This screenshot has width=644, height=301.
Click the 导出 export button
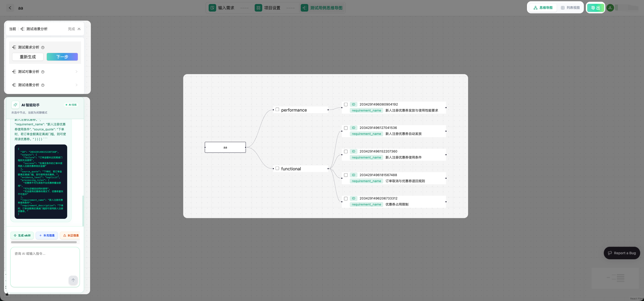pyautogui.click(x=595, y=8)
